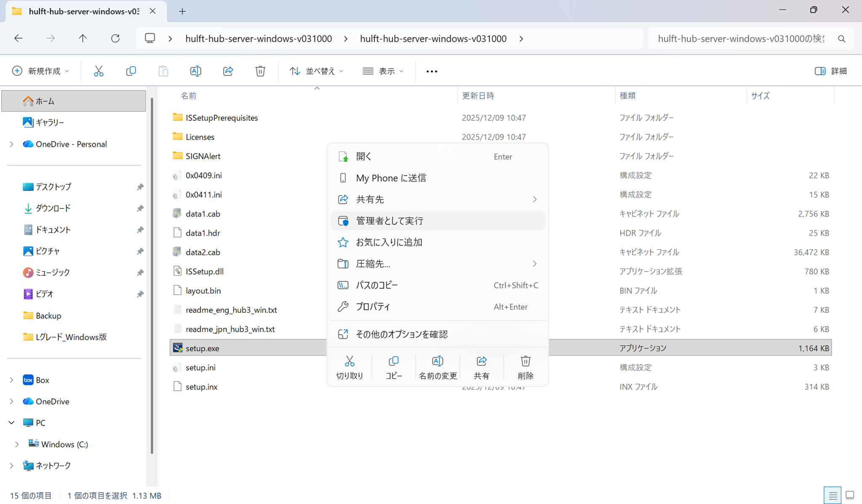This screenshot has height=504, width=862.
Task: Switch to large thumbnails view in status bar
Action: coord(850,495)
